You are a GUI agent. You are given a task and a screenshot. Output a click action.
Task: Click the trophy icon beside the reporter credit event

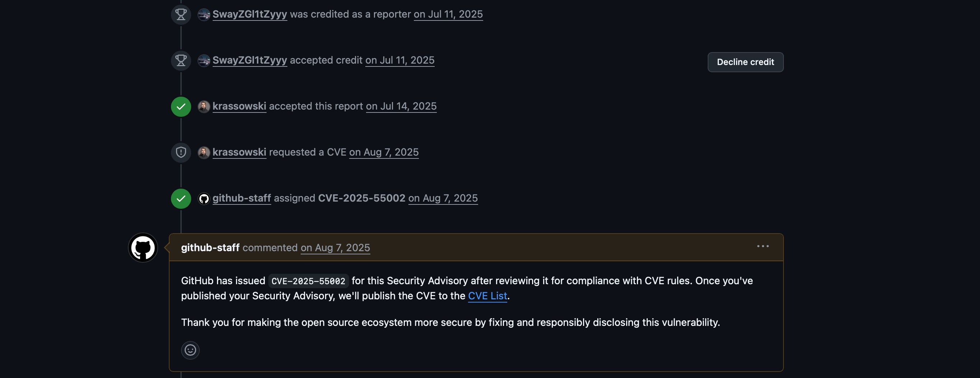tap(181, 14)
